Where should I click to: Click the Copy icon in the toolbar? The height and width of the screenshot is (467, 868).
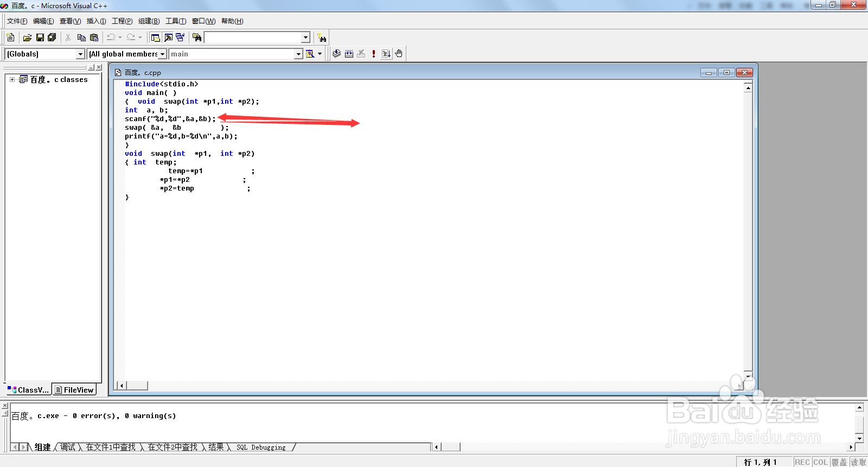[x=81, y=37]
